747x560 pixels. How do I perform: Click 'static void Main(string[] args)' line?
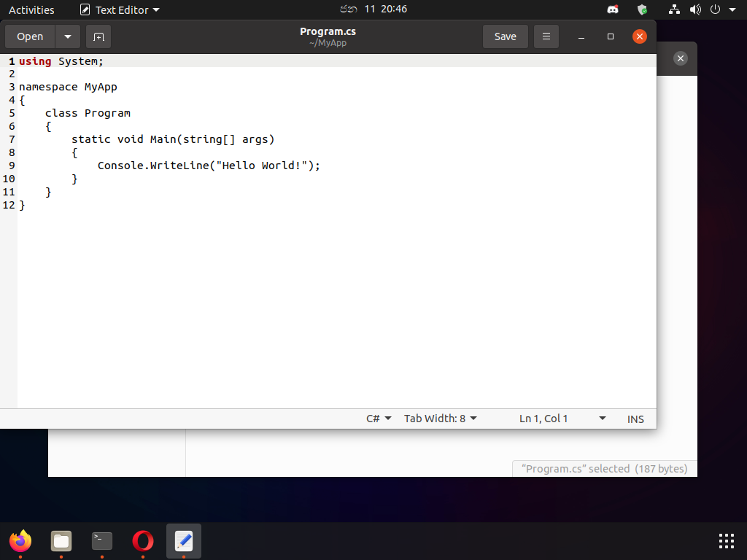coord(173,139)
